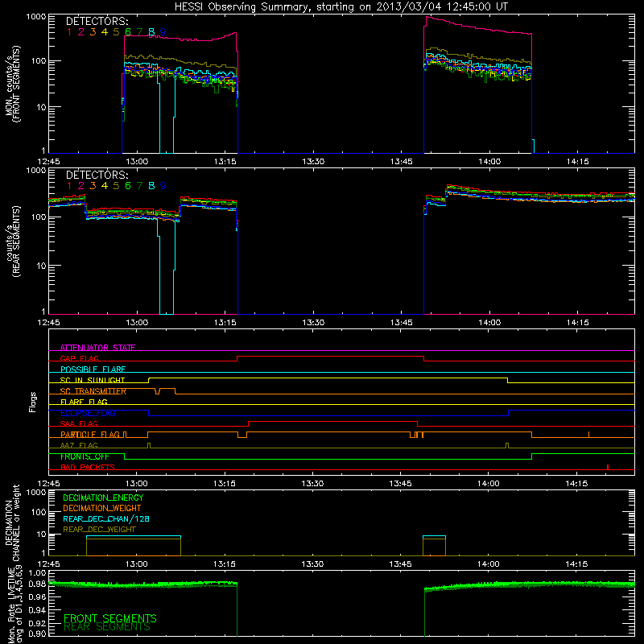Select the ATTENUATOR_STATE flag label
The width and height of the screenshot is (644, 644).
(97, 348)
